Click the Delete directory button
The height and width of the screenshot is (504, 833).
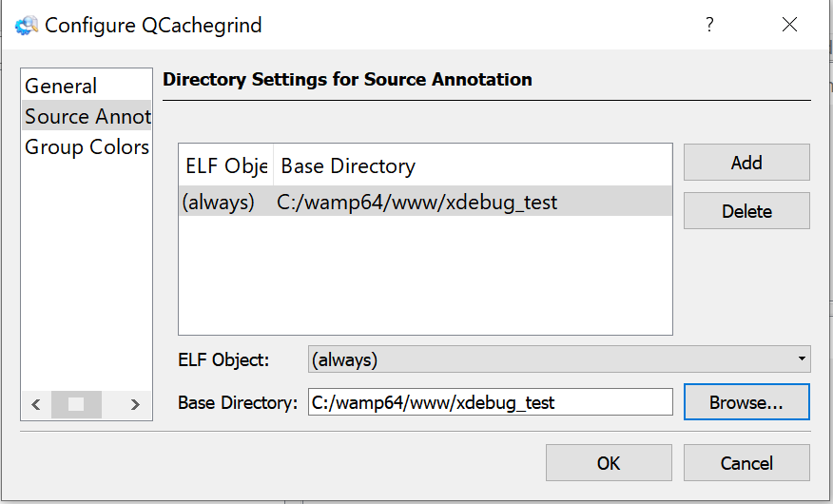pos(746,211)
